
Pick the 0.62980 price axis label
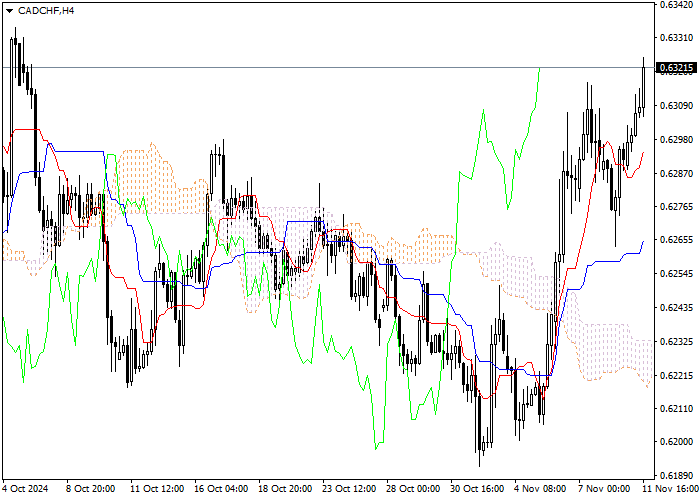pyautogui.click(x=676, y=140)
